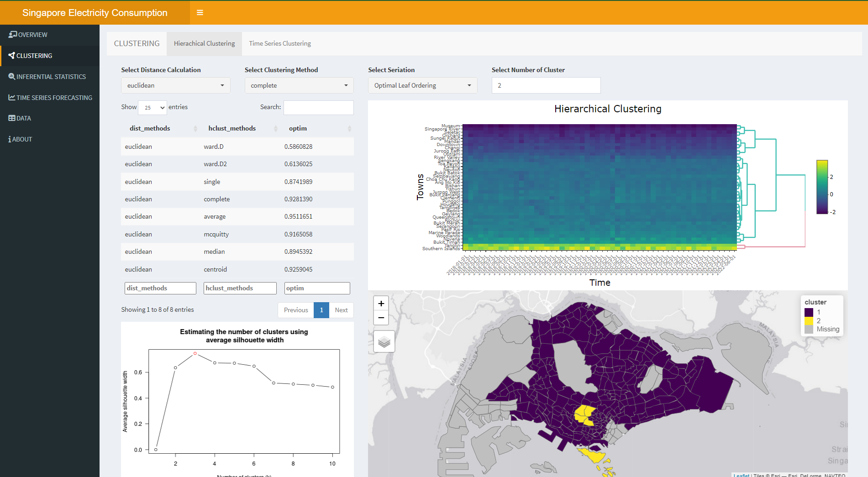Viewport: 868px width, 477px height.
Task: Click the Previous pagination button
Action: pos(296,310)
